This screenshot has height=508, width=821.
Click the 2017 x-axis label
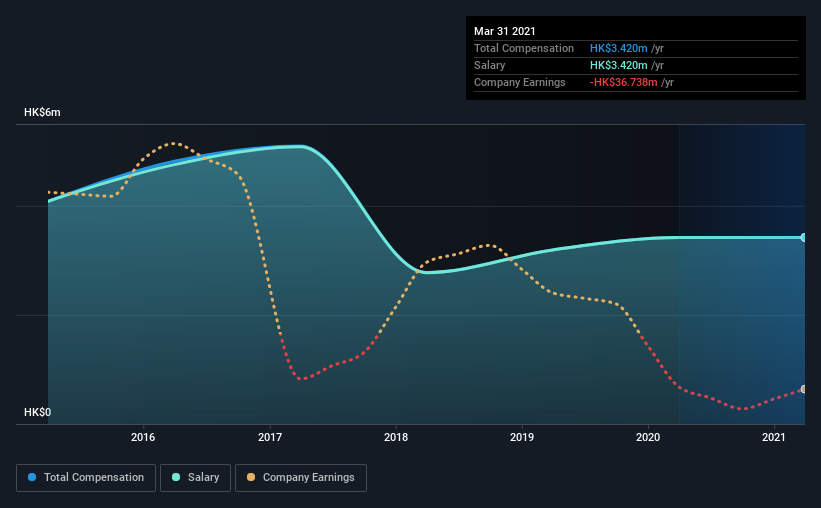point(270,437)
